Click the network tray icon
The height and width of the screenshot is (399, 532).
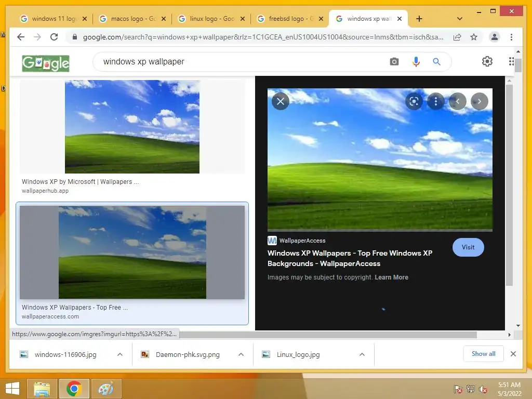[471, 389]
